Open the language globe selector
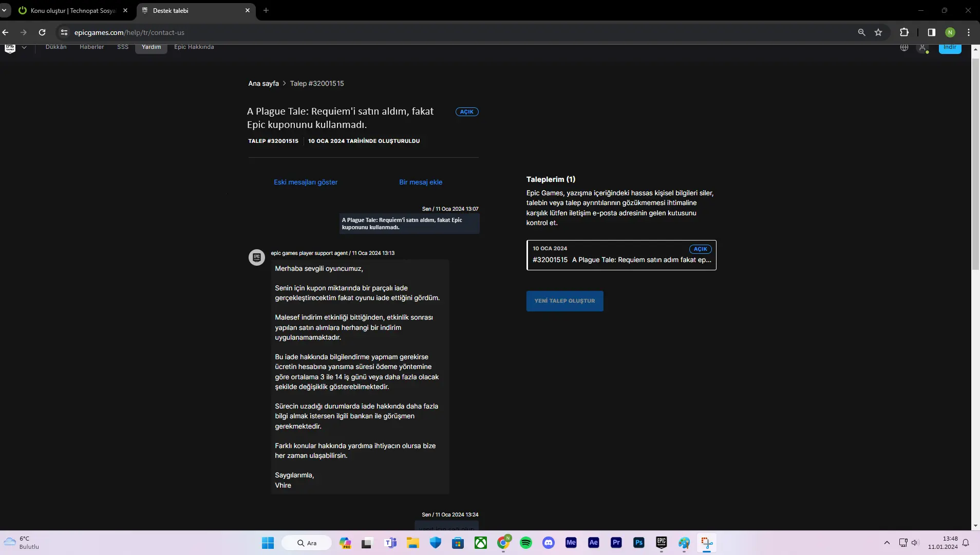This screenshot has height=555, width=980. coord(904,47)
